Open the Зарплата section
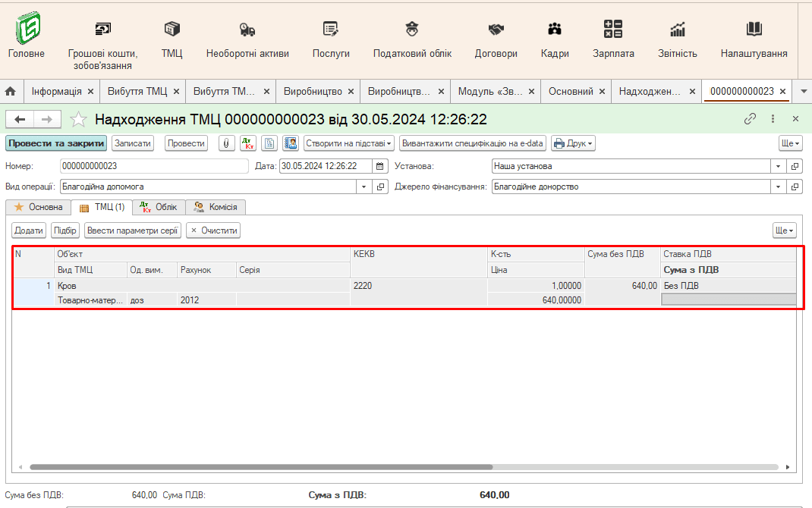812x508 pixels. tap(613, 39)
